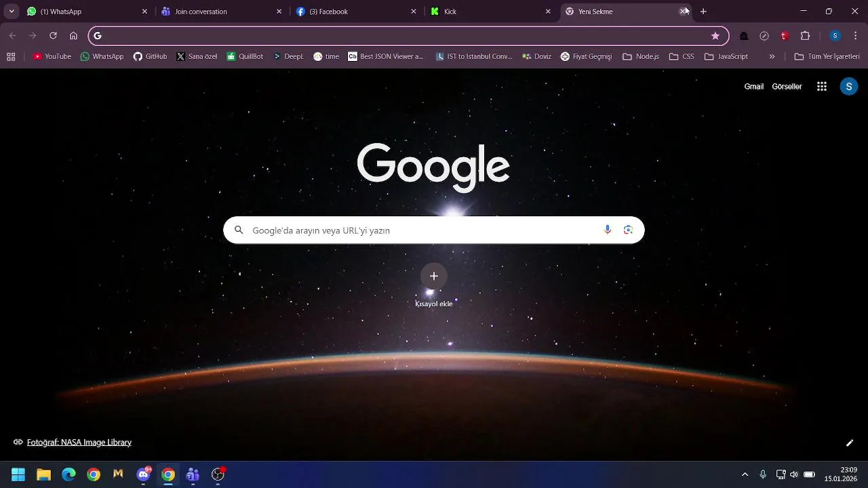868x488 pixels.
Task: Switch to the (3) Facebook tab
Action: [x=356, y=12]
